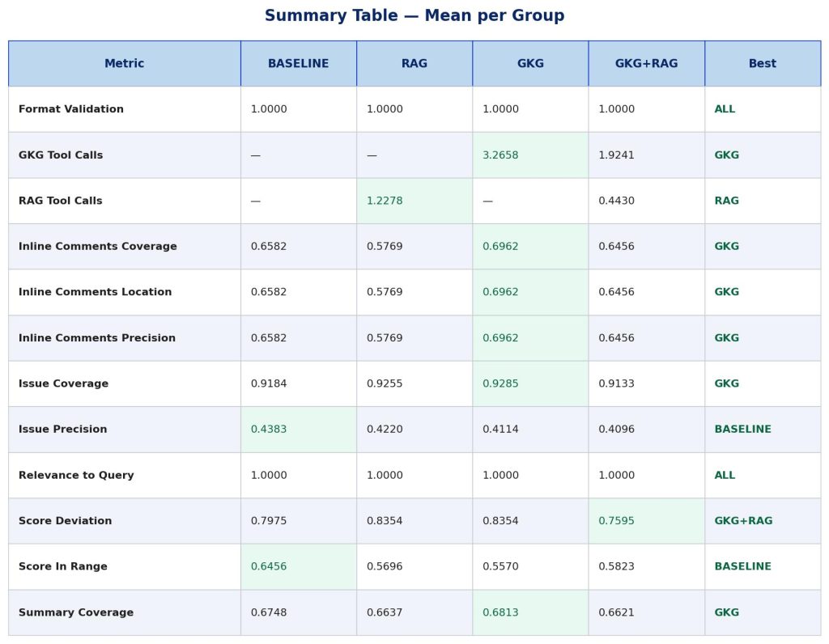Select the GKG+RAG column header
Image resolution: width=829 pixels, height=644 pixels.
(646, 64)
